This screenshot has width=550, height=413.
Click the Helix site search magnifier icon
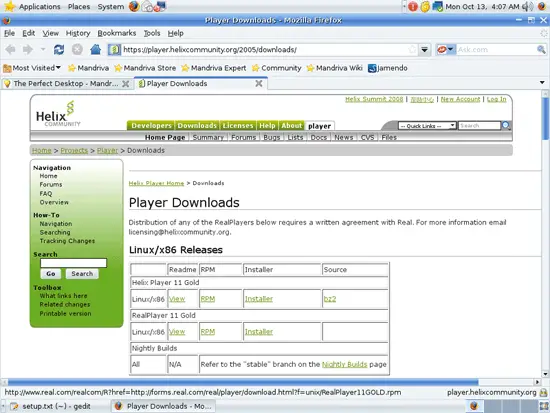(506, 125)
